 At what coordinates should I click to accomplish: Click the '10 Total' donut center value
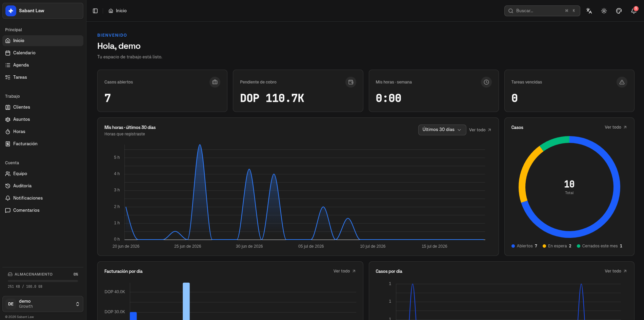coord(569,187)
